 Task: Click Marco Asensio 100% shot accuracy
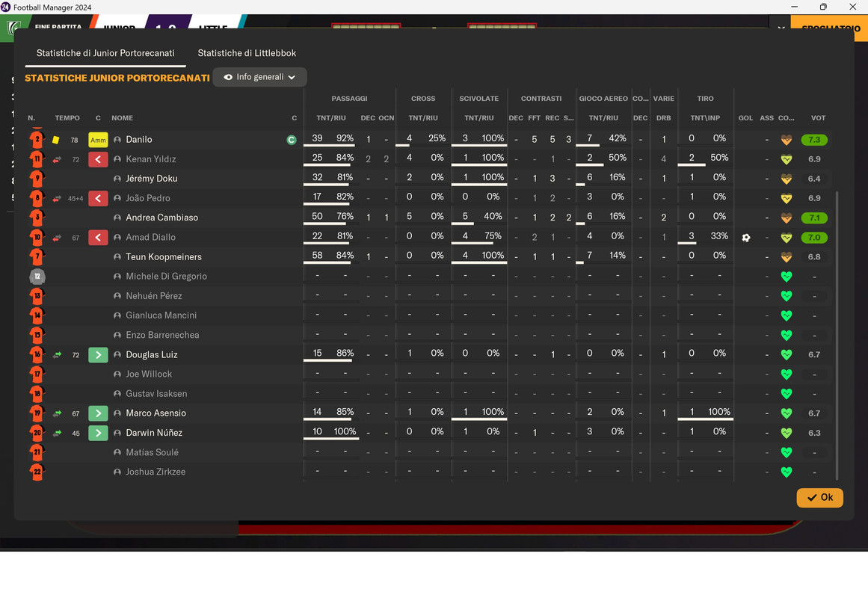(719, 412)
